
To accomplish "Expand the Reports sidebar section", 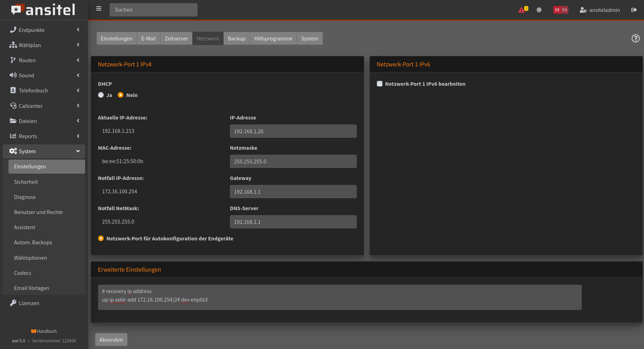I will tap(44, 136).
